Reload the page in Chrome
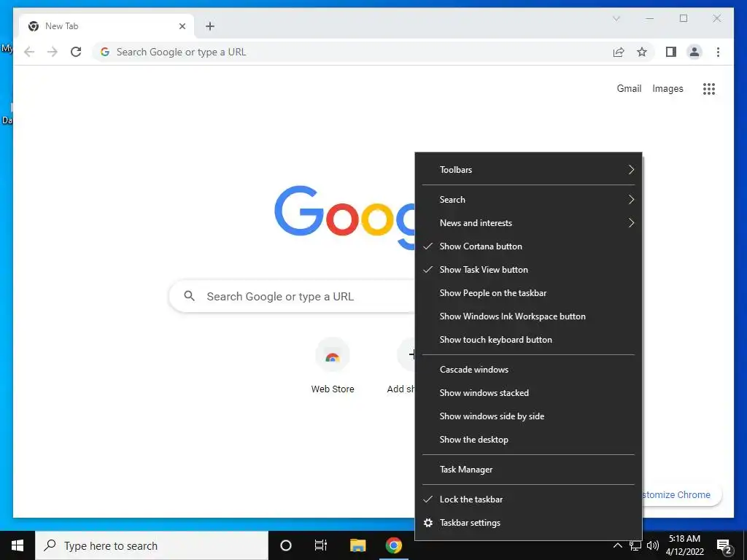The height and width of the screenshot is (560, 747). (x=76, y=52)
